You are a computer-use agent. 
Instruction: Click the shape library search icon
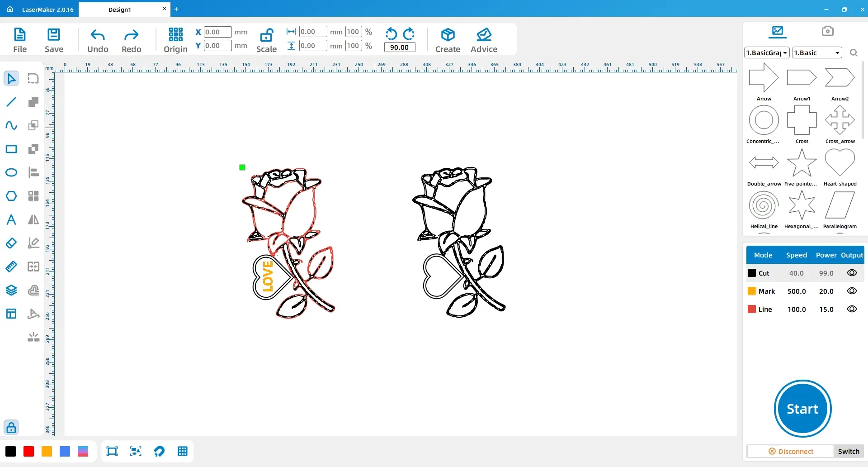coord(854,53)
